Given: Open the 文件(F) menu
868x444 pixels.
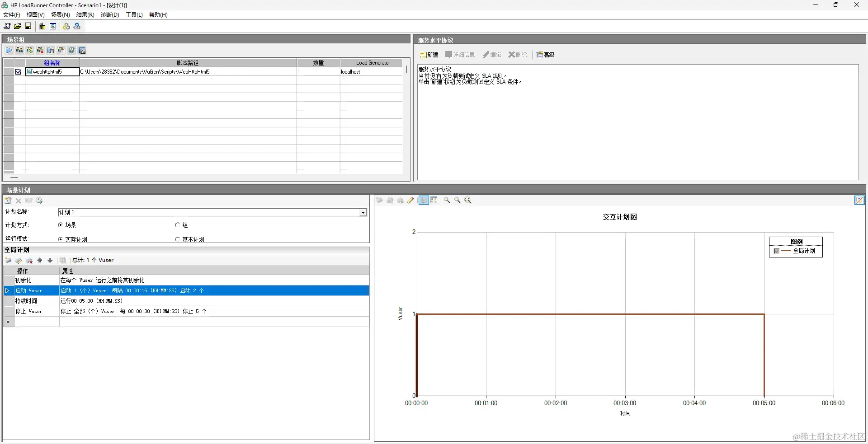Looking at the screenshot, I should [x=12, y=15].
